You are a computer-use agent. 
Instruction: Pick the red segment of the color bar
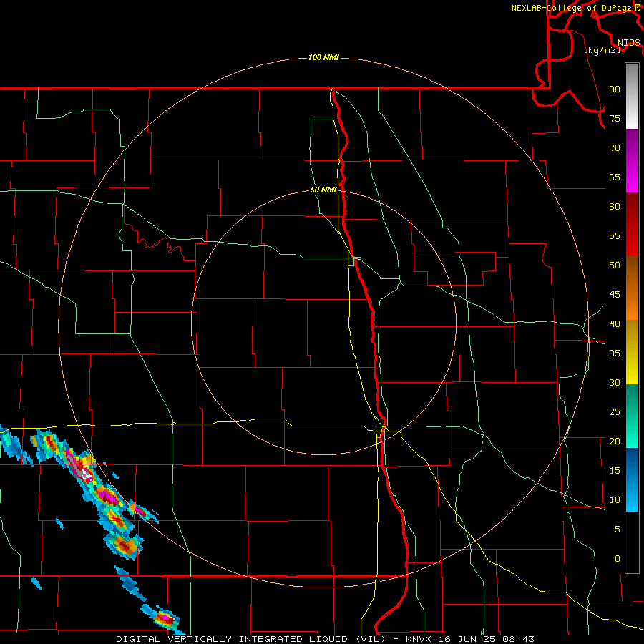[632, 224]
